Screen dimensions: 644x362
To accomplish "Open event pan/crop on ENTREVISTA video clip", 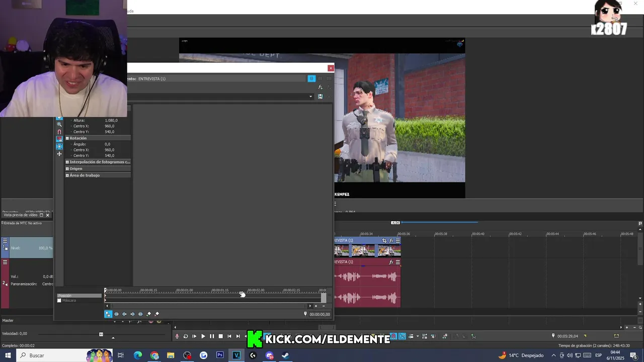I will 384,241.
